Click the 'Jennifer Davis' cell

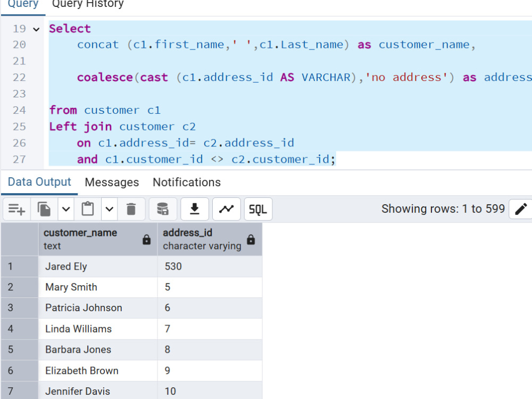coord(98,390)
